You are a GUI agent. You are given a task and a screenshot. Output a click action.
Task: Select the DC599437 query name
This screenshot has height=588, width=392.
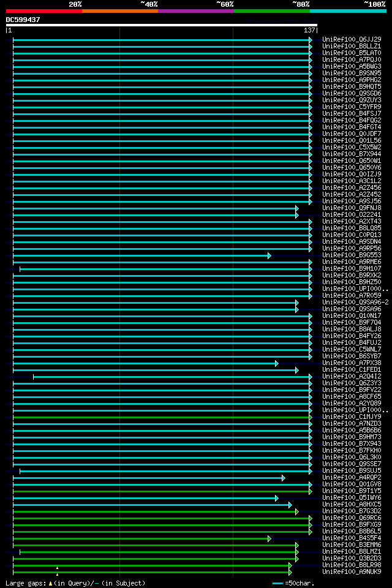(23, 20)
